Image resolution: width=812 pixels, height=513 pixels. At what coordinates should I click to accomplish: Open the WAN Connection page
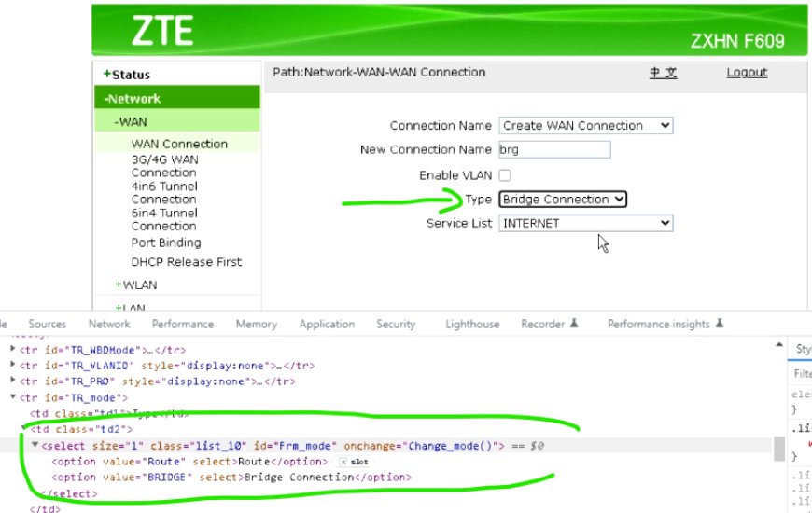179,144
